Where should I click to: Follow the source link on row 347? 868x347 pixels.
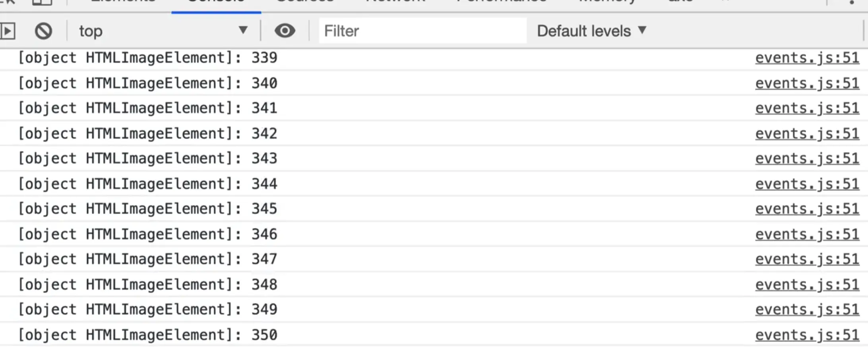(x=807, y=259)
